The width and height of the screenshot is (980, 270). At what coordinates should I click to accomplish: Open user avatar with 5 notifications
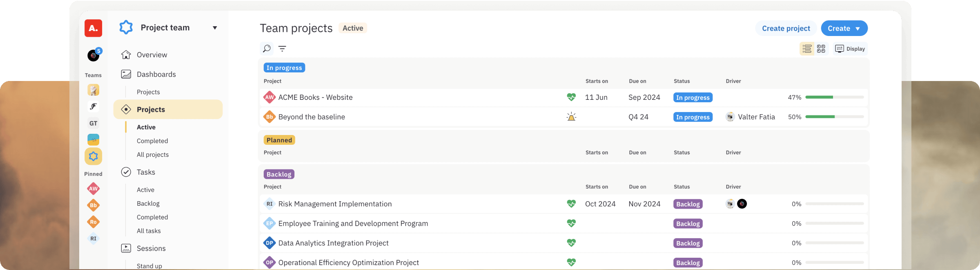(94, 55)
